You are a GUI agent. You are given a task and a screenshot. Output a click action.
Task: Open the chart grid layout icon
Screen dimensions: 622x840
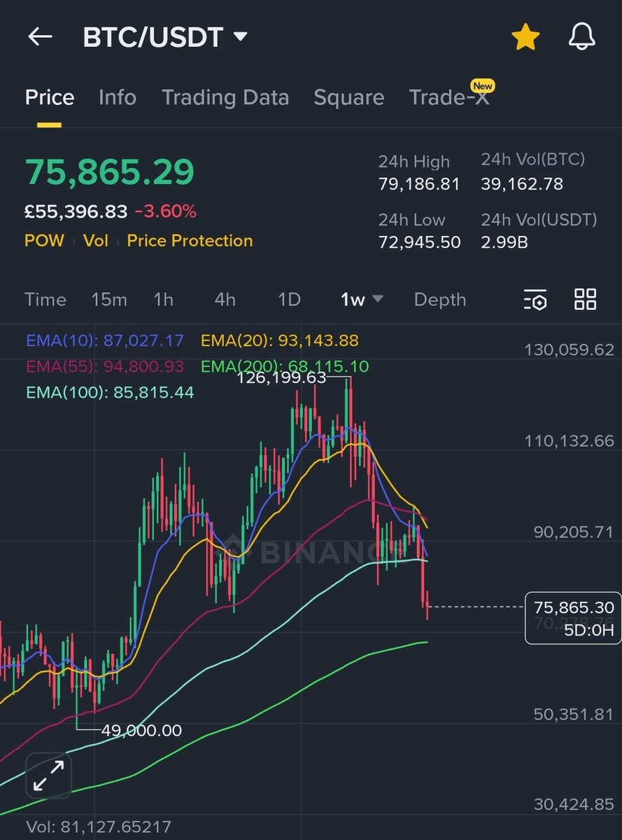point(585,299)
